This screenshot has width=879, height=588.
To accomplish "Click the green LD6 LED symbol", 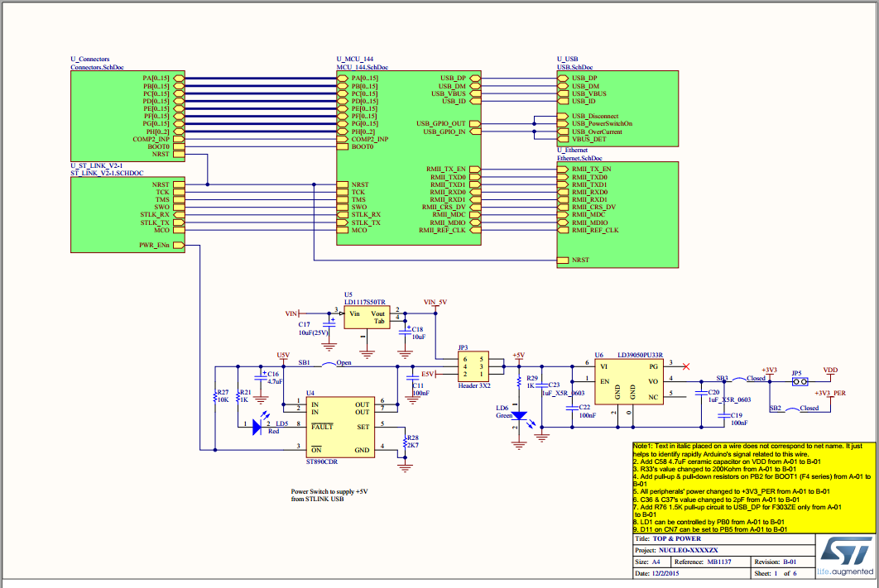I will pos(521,416).
